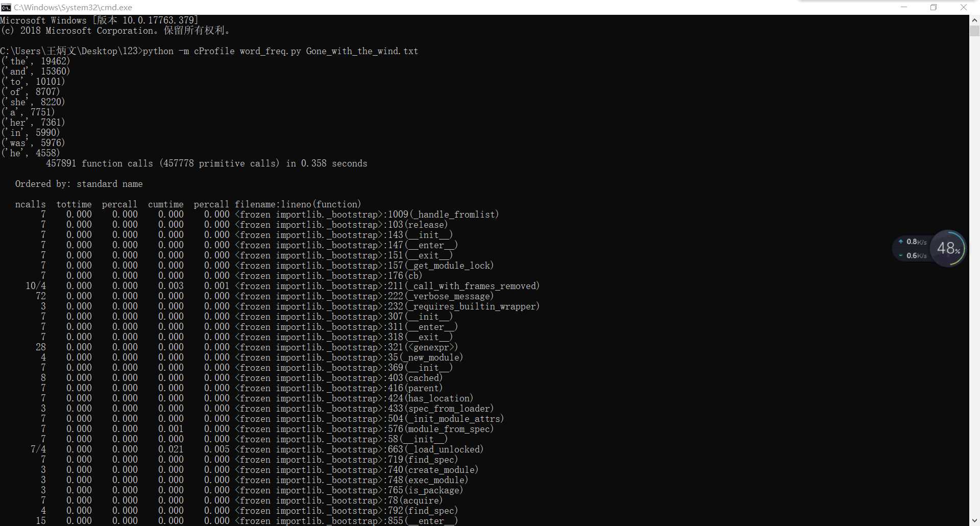Click the 'Ordered by: standard name' line
The height and width of the screenshot is (526, 980).
79,184
